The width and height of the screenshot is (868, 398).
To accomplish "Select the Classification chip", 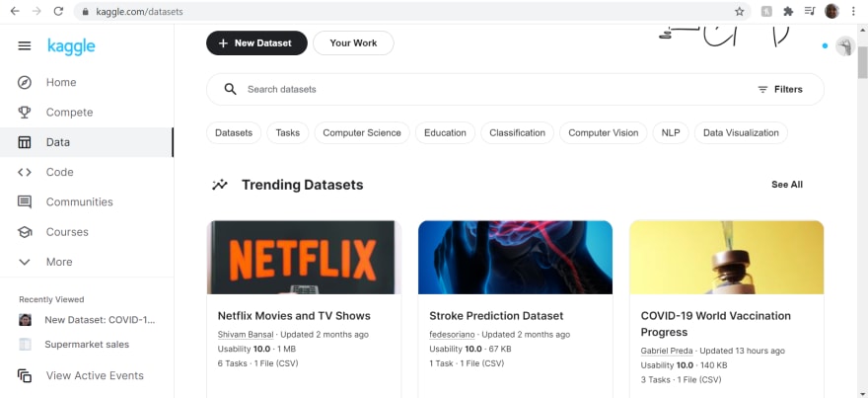I will (x=518, y=133).
